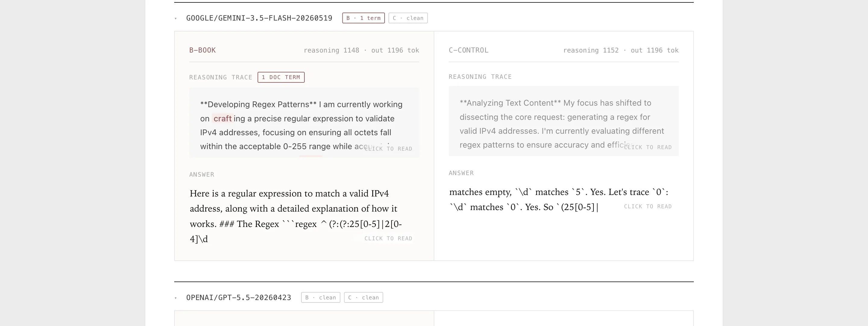
Task: Click the OpenAI 'C · clean' badge
Action: tap(363, 297)
